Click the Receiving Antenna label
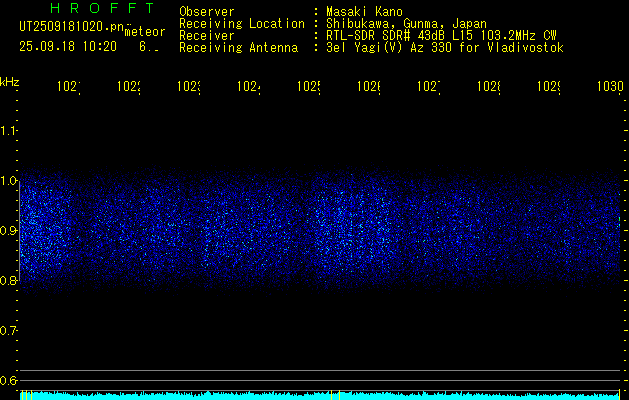Image resolution: width=629 pixels, height=400 pixels. pyautogui.click(x=238, y=48)
